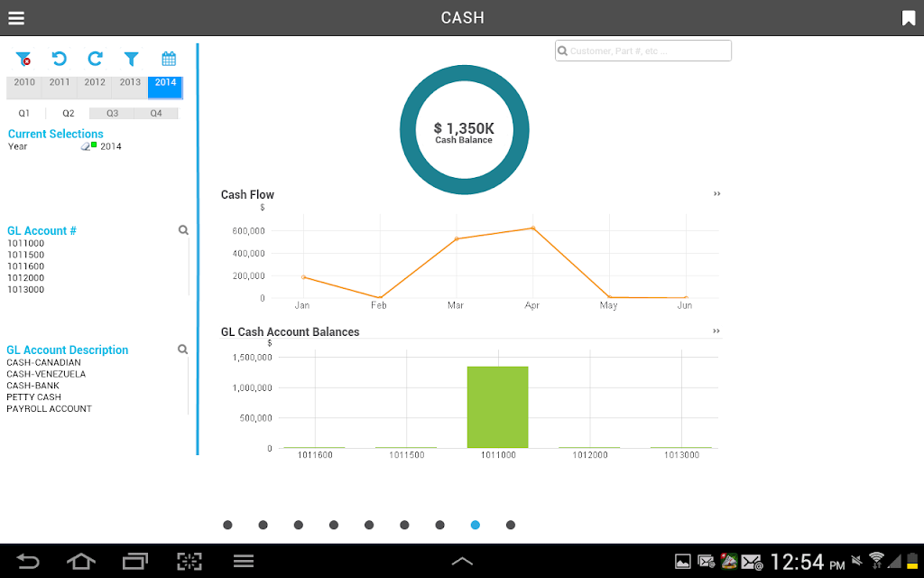Search GL Account Description list
Viewport: 924px width, 578px height.
(x=182, y=350)
